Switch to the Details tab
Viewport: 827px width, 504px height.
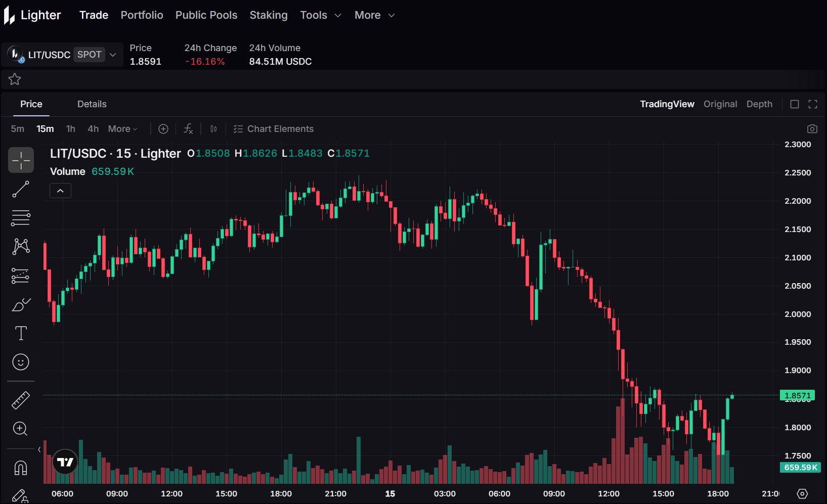[92, 104]
